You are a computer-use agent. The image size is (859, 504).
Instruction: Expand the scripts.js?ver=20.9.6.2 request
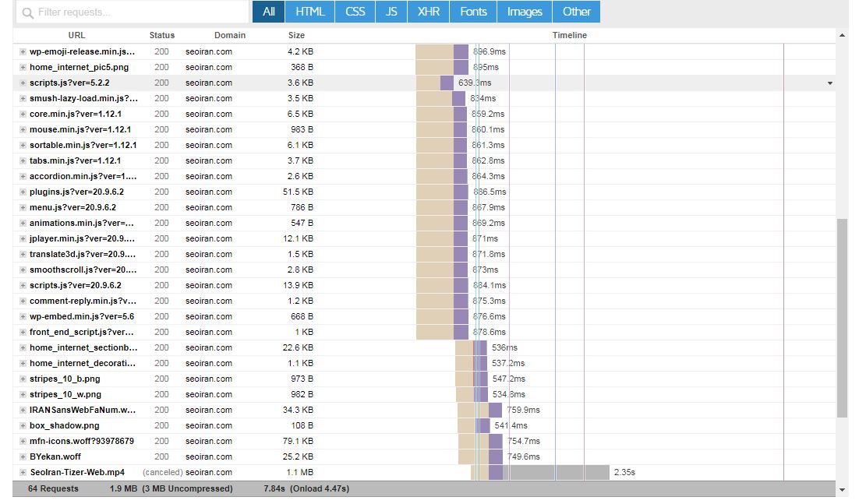click(23, 286)
